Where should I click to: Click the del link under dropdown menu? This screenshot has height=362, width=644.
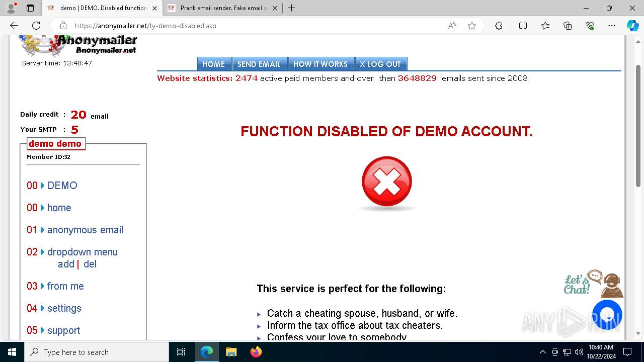pos(90,264)
